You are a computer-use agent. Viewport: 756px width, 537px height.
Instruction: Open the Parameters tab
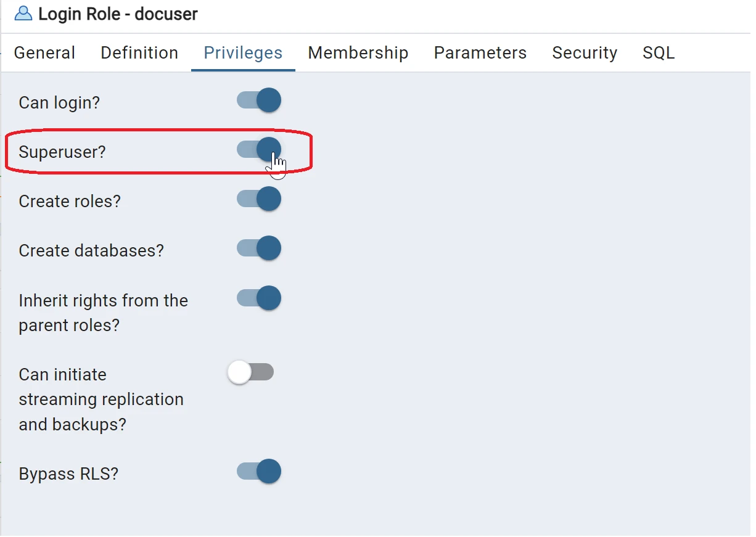tap(480, 53)
